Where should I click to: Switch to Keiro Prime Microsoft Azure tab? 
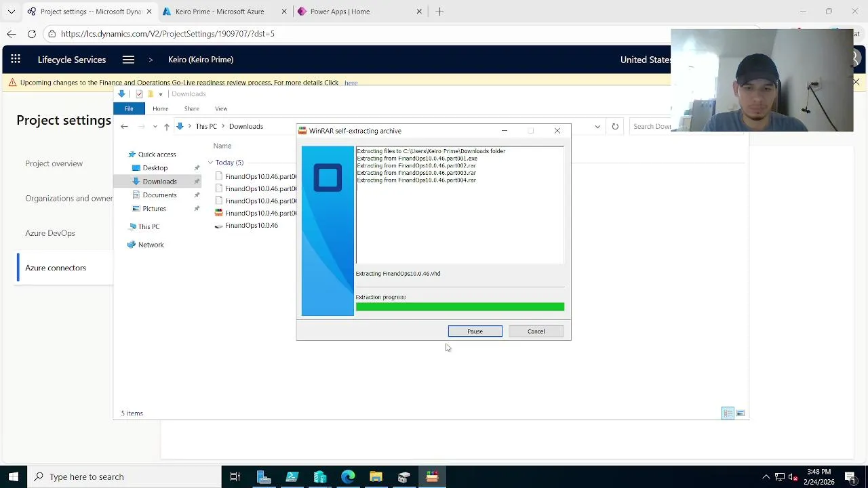coord(225,12)
